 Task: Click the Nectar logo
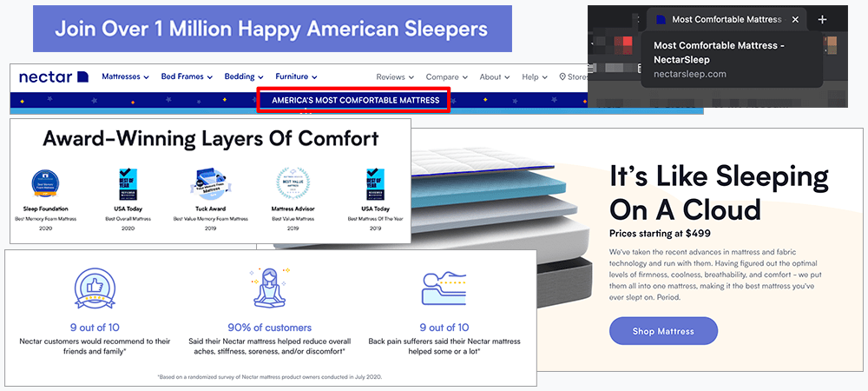click(54, 77)
